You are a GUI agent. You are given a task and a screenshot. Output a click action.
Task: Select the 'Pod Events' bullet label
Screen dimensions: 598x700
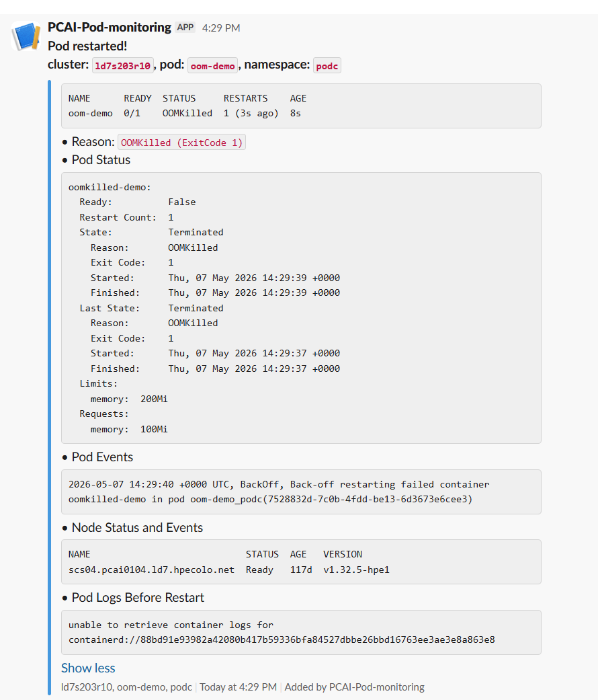[x=102, y=457]
